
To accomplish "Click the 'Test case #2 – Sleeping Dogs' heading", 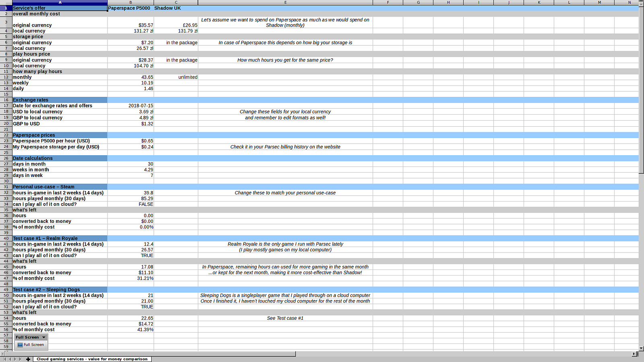I will point(60,290).
